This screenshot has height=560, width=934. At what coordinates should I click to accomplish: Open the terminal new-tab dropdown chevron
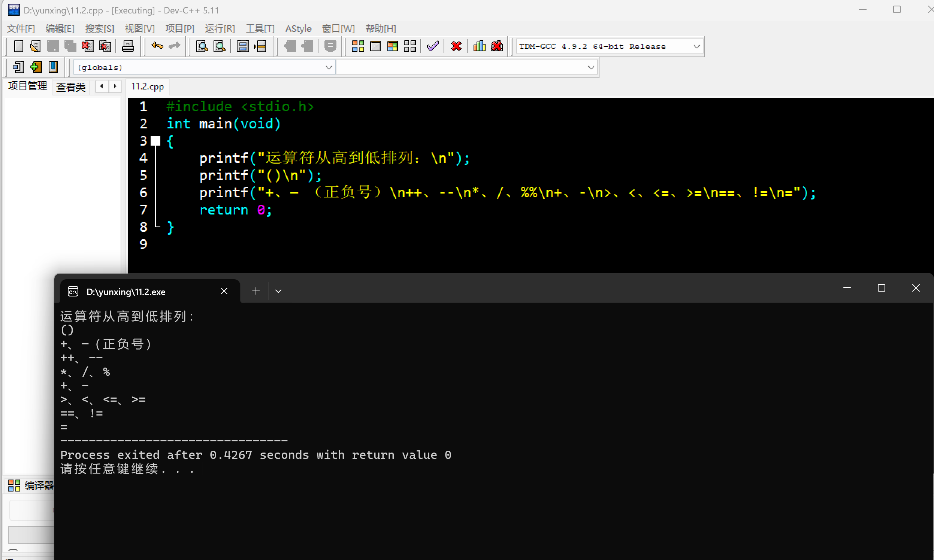click(x=278, y=291)
